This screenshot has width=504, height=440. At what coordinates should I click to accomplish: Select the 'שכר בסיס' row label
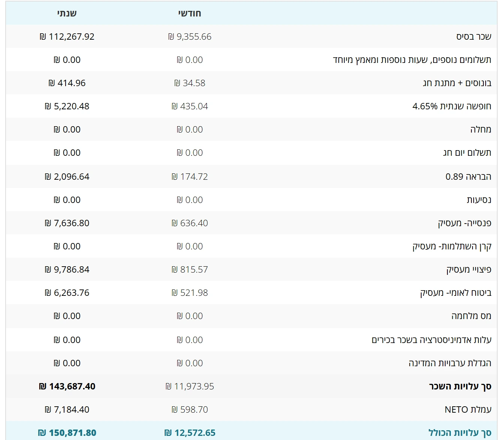pos(474,37)
